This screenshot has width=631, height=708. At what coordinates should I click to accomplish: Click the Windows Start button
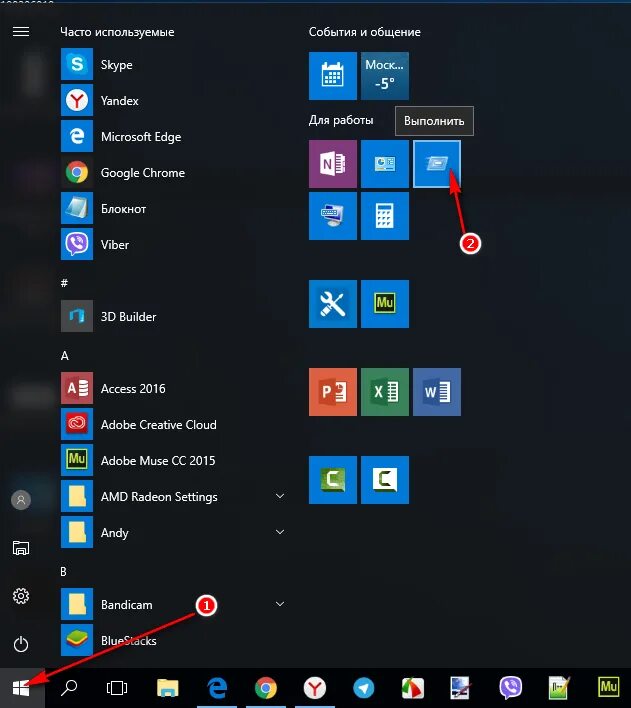pos(22,688)
